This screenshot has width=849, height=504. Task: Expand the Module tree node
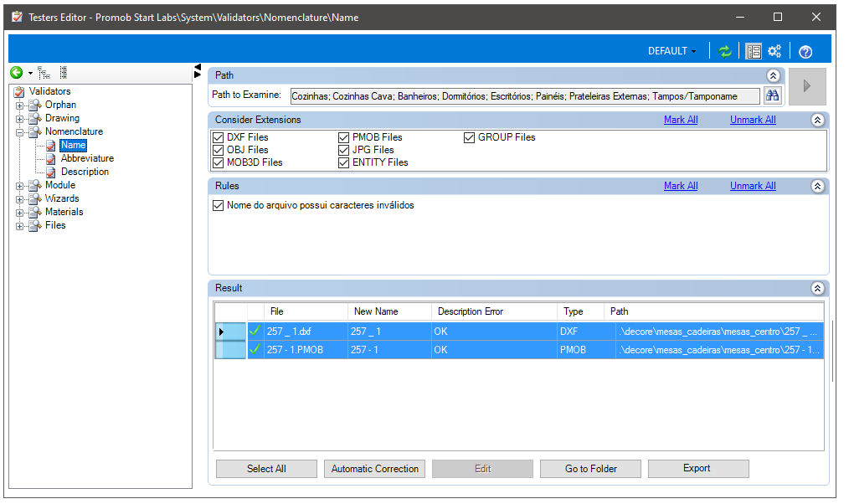pyautogui.click(x=19, y=186)
